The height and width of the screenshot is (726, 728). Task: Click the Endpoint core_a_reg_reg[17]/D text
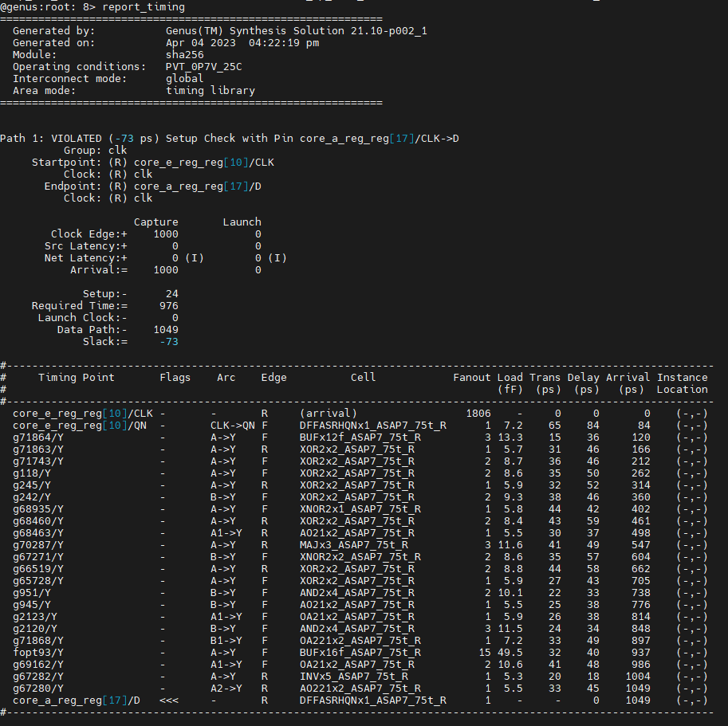click(x=197, y=186)
